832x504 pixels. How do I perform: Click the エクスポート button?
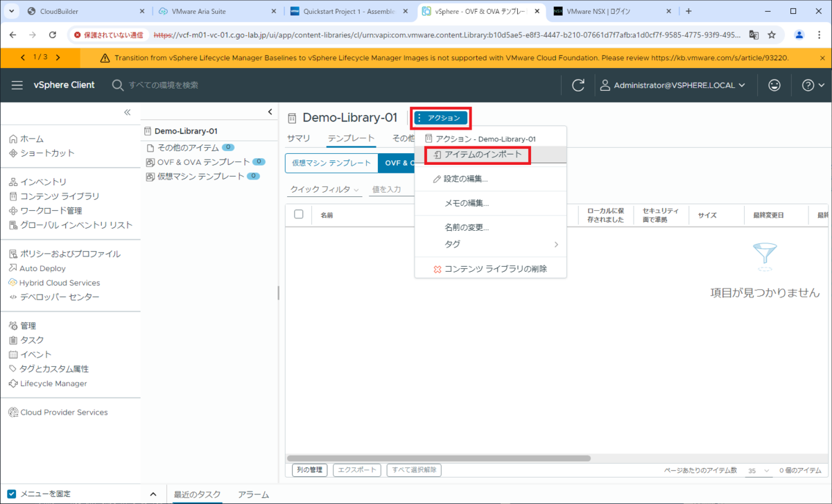coord(357,470)
